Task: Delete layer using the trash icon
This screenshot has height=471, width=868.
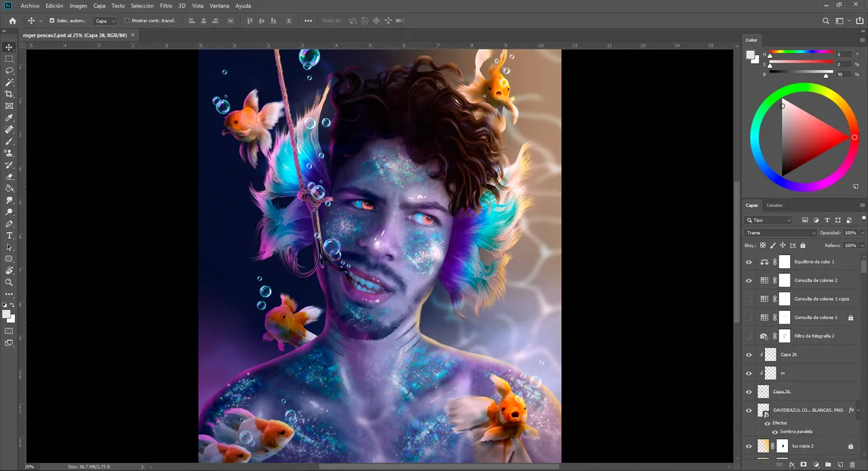Action: [853, 465]
